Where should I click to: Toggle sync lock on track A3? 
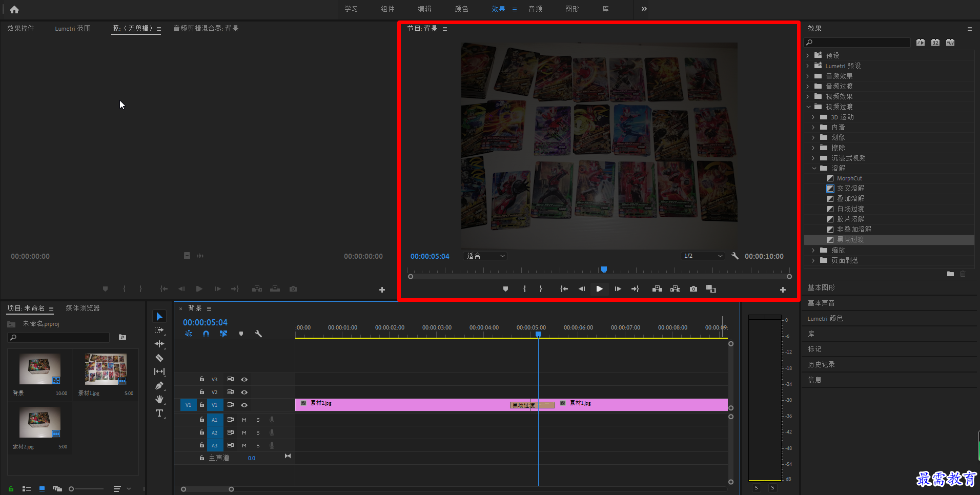tap(231, 445)
